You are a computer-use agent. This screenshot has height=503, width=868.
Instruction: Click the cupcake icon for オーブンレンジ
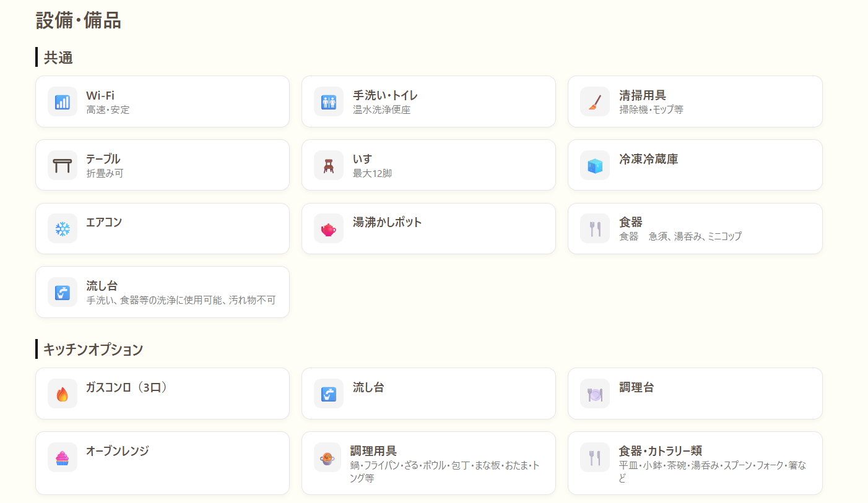click(63, 458)
